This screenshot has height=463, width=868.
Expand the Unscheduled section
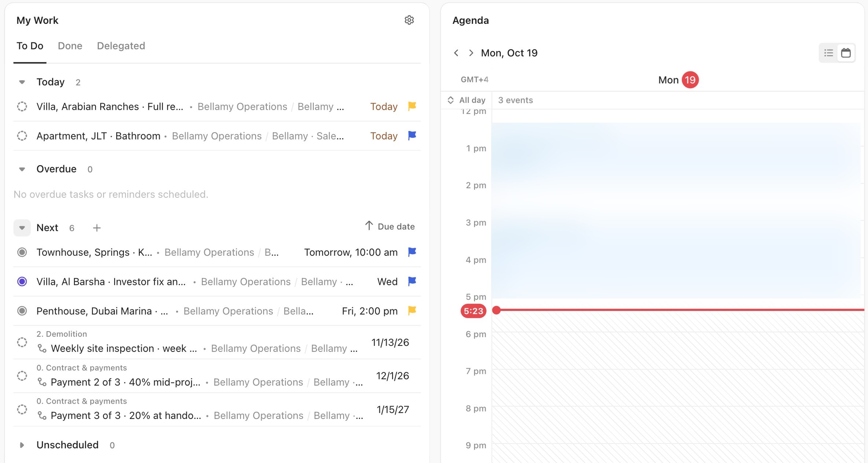[x=22, y=445]
